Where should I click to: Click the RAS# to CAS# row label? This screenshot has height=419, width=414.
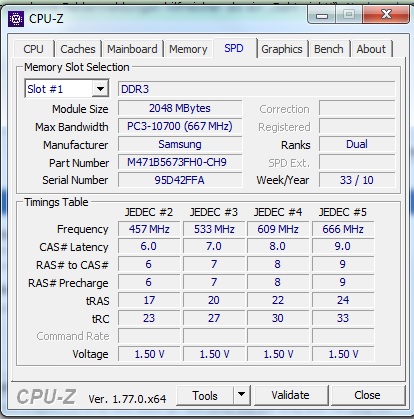tap(72, 265)
